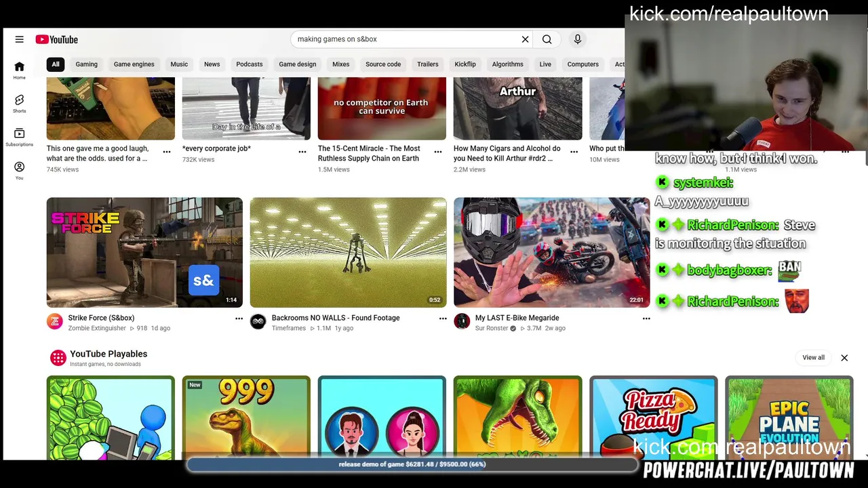The image size is (868, 488).
Task: Select the Mixes filter chip
Action: [341, 64]
